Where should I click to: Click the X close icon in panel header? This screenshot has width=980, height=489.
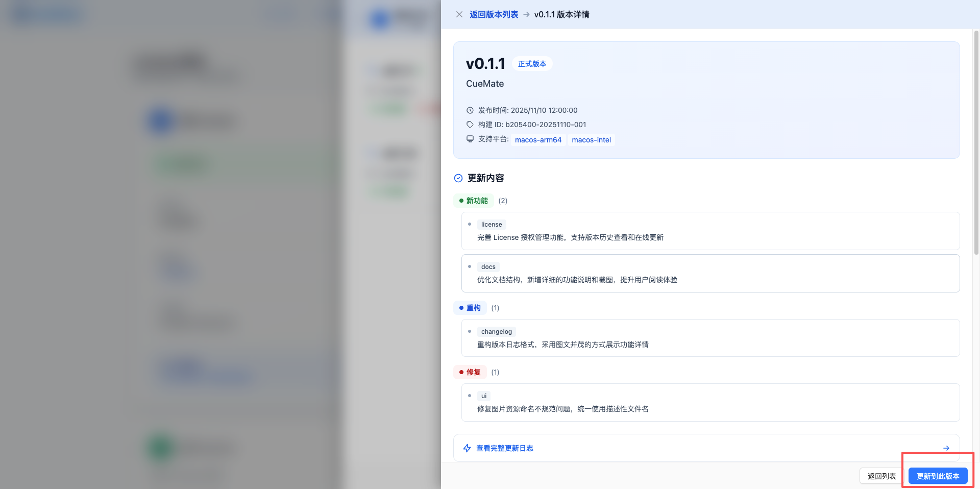point(459,14)
